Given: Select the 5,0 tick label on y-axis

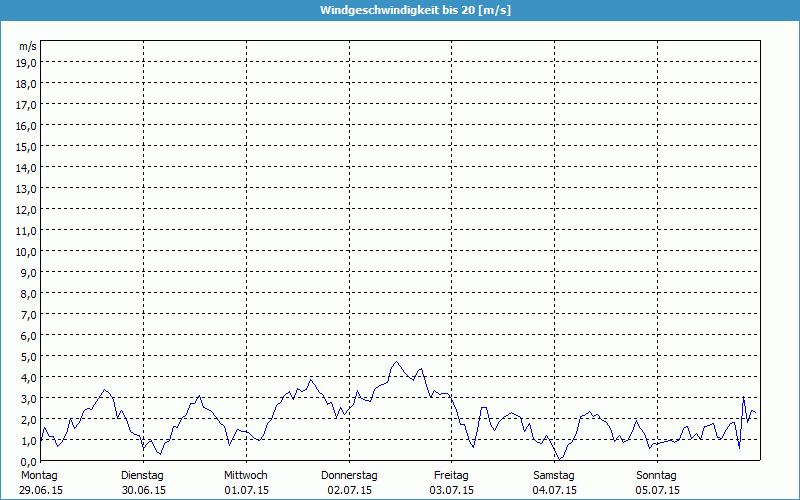Looking at the screenshot, I should point(27,356).
